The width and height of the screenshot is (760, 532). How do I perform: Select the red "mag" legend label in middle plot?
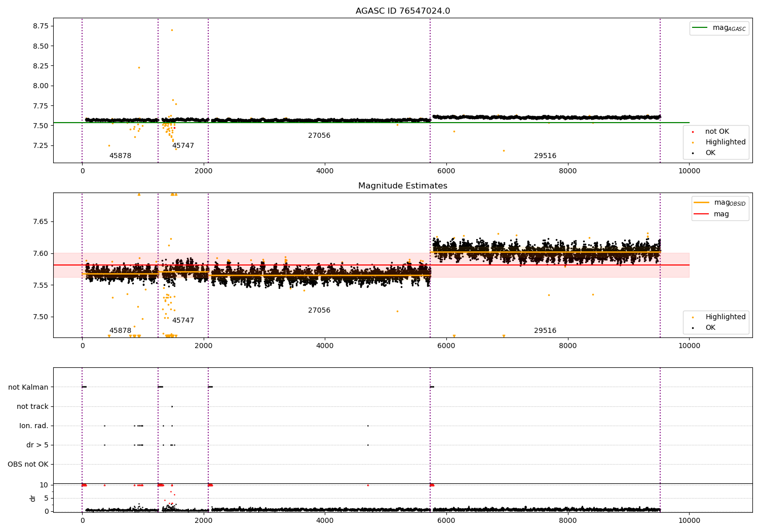pos(721,214)
